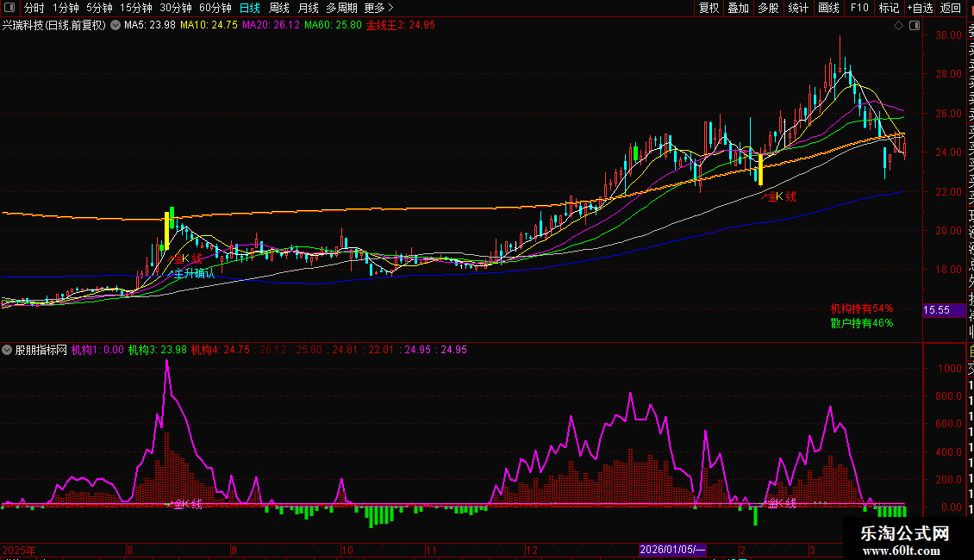Select the 5分钟 period tab
This screenshot has height=560, width=974.
click(x=99, y=8)
